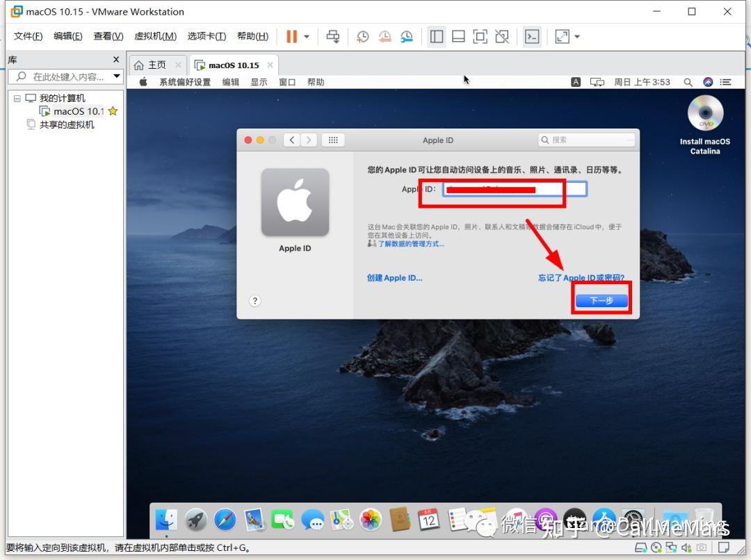Send Ctrl+Alt+Del to the virtual machine
This screenshot has height=560, width=751.
coord(333,36)
